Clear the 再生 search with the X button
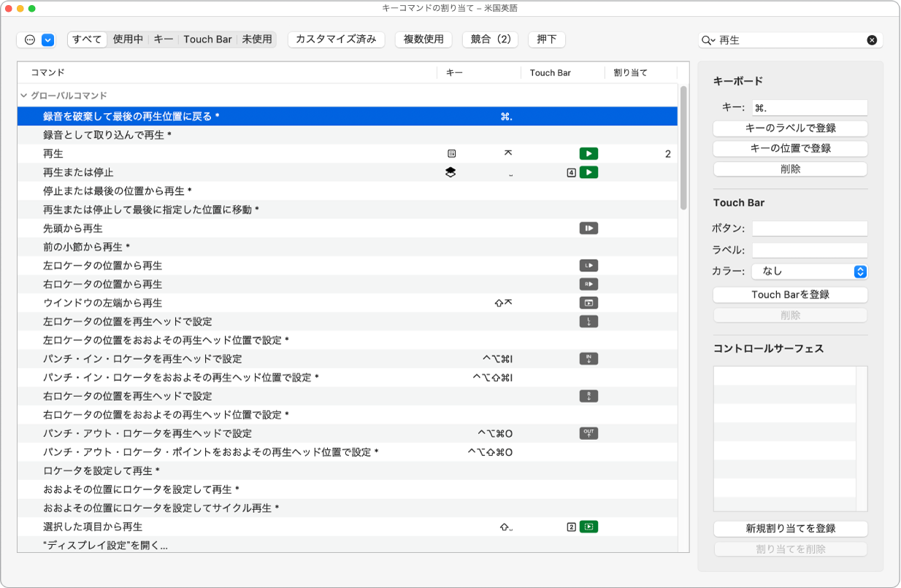 point(872,40)
